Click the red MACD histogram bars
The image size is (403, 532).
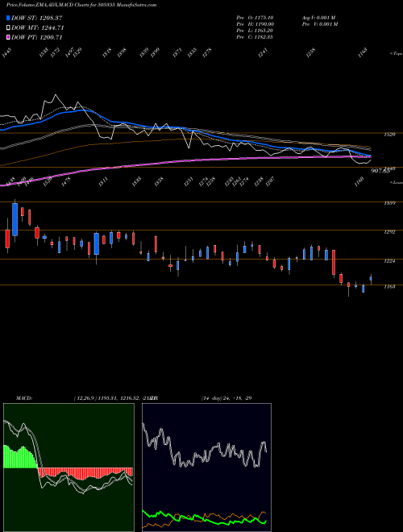click(85, 473)
